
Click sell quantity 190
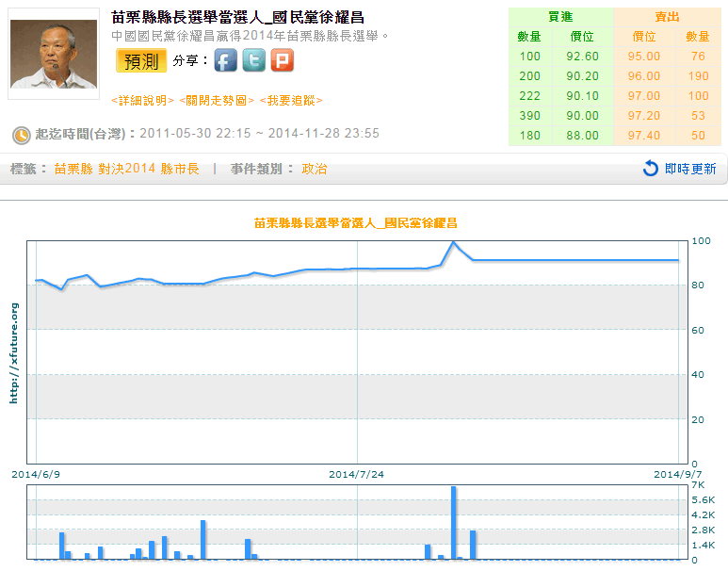[698, 76]
